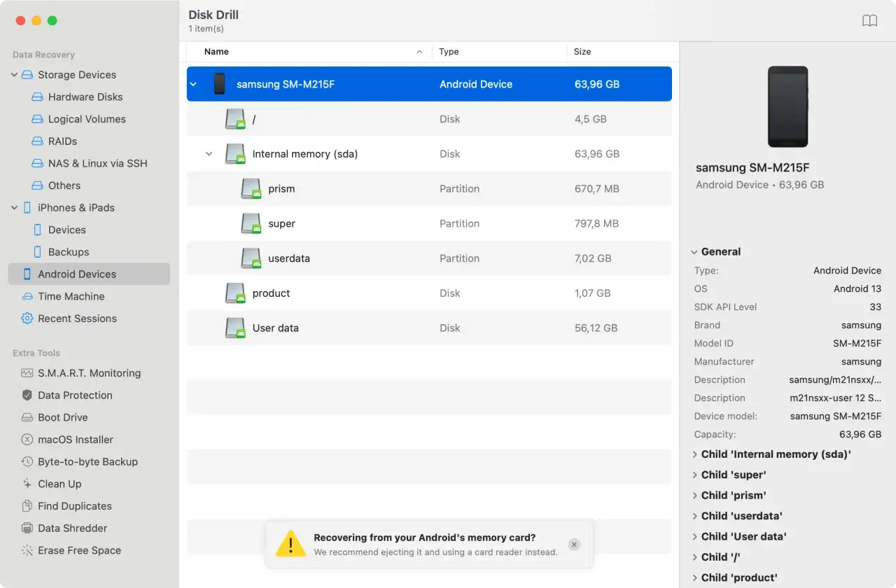
Task: Click the prism partition disk icon
Action: (x=251, y=189)
